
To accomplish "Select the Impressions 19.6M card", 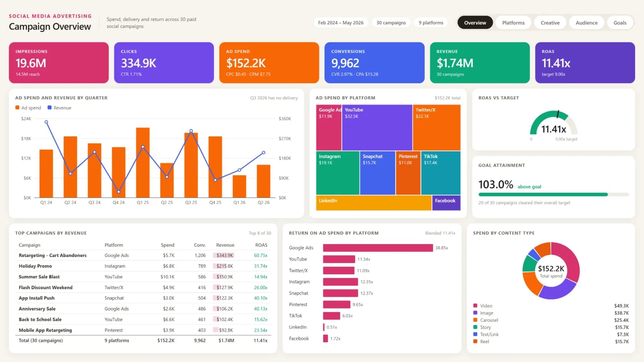I will pyautogui.click(x=59, y=63).
